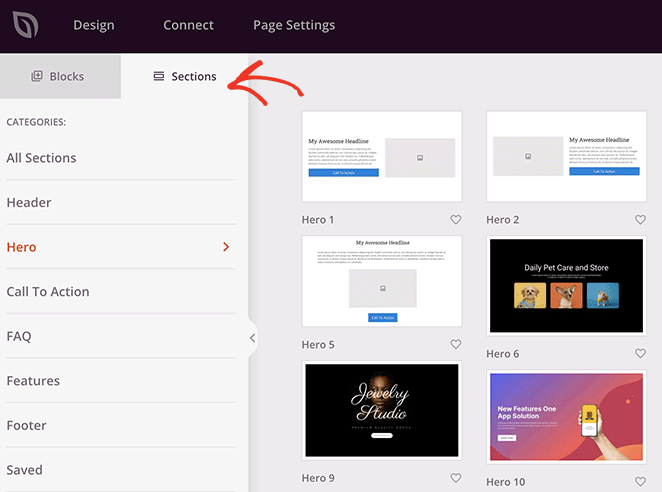
Task: Expand the Hero category chevron
Action: click(226, 247)
